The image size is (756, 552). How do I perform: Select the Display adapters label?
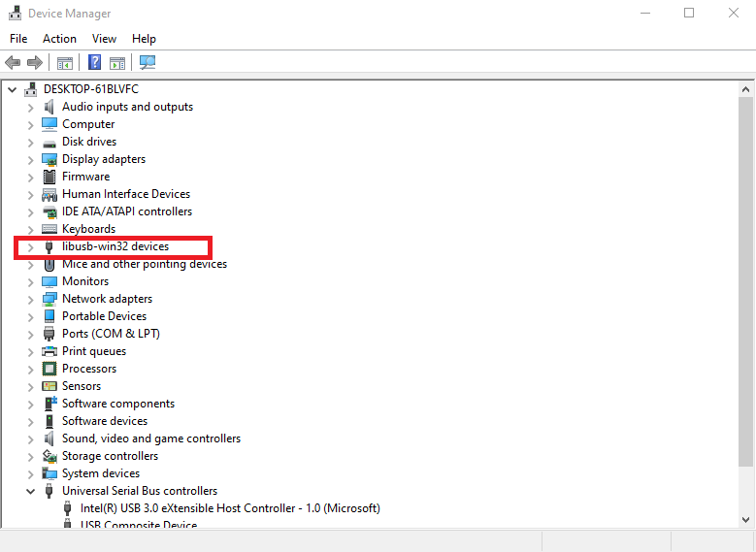pyautogui.click(x=104, y=159)
